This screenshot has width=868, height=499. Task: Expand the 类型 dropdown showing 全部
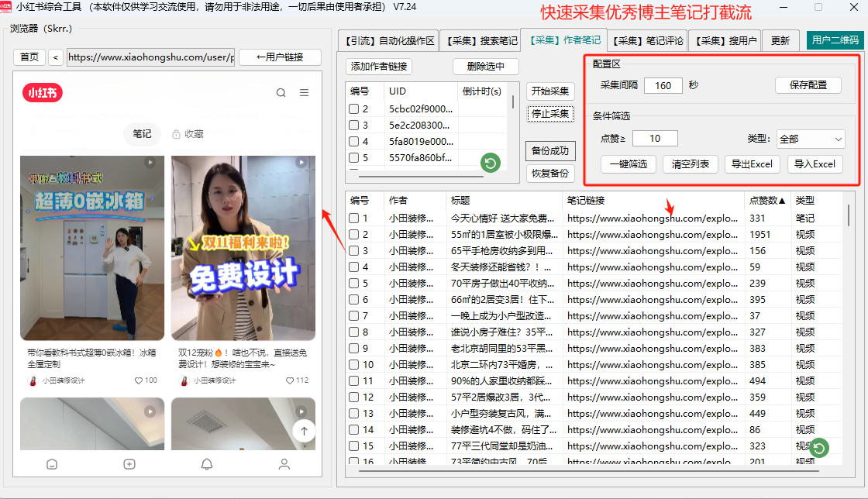pyautogui.click(x=810, y=139)
